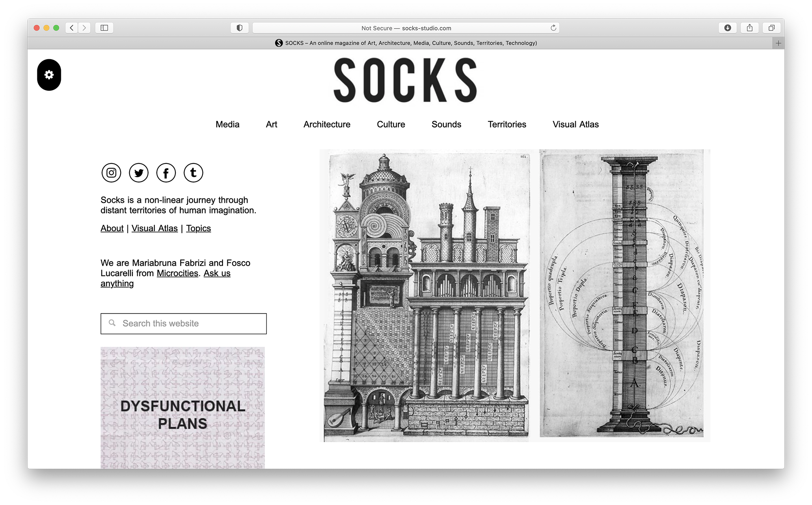The height and width of the screenshot is (505, 812).
Task: Click the search magnifier icon
Action: point(112,323)
